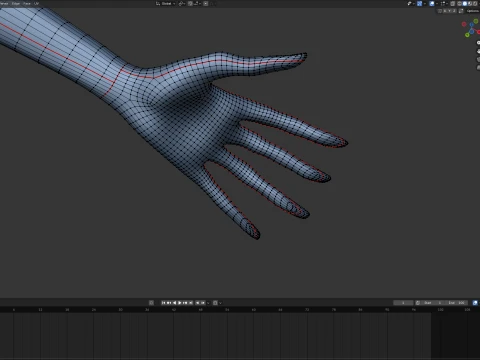480x360 pixels.
Task: Open the Global transform orientation dropdown
Action: point(166,4)
